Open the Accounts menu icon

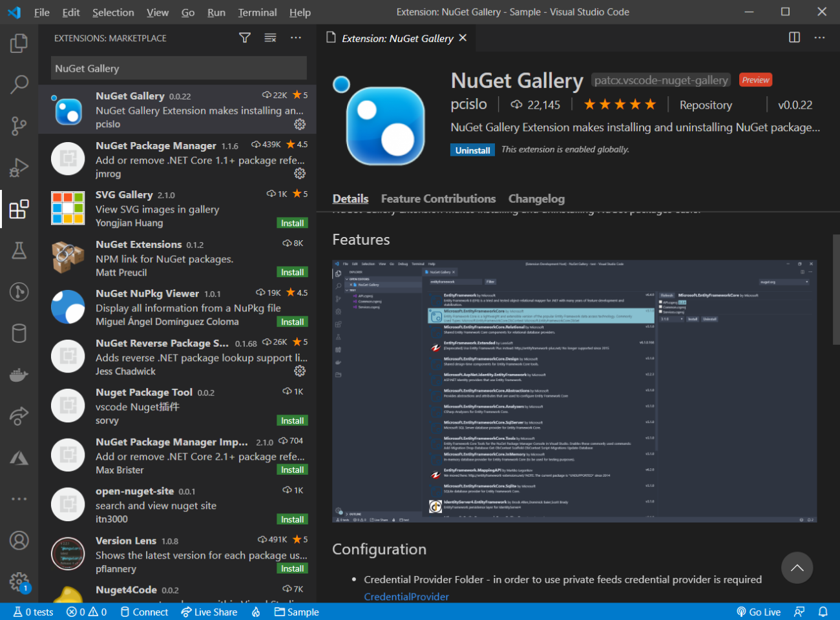(19, 541)
